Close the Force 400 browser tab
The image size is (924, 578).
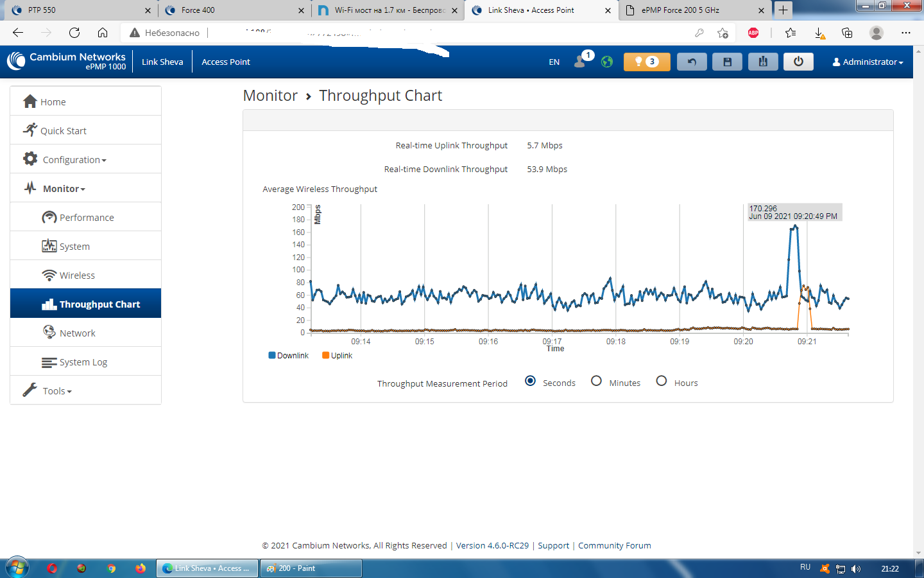click(x=302, y=10)
